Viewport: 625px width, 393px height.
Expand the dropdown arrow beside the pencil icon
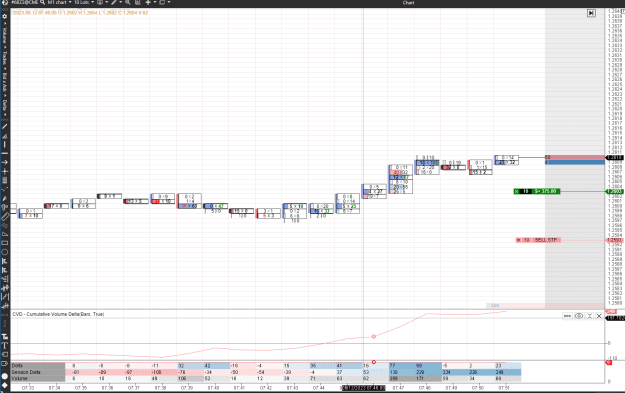pyautogui.click(x=120, y=2)
